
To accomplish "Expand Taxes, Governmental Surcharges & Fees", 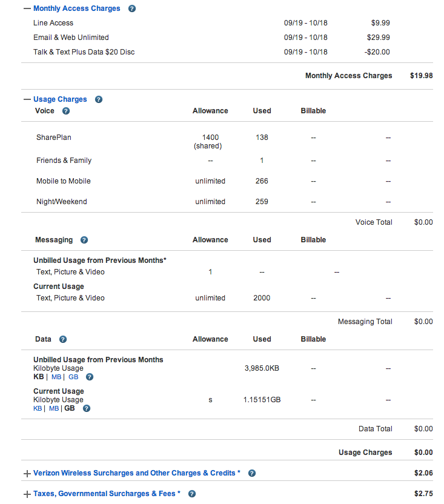I will click(x=27, y=494).
